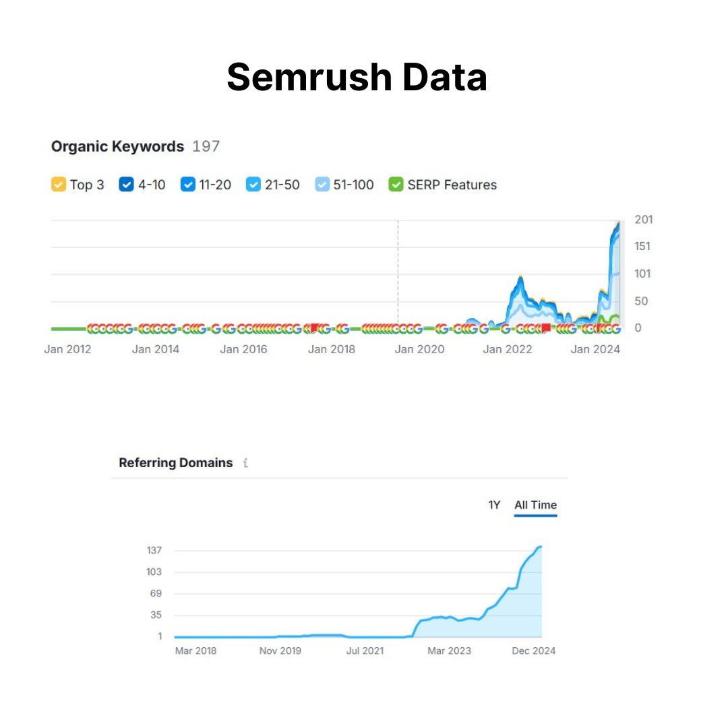Uncheck the Top 3 keywords checkbox
Viewport: 728px width, 728px height.
pos(59,185)
